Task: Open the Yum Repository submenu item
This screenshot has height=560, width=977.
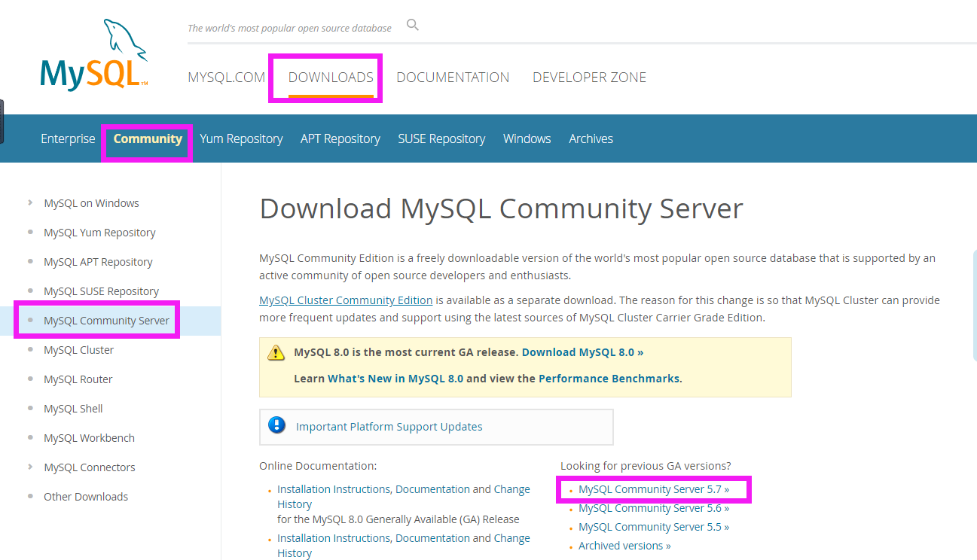Action: (241, 138)
